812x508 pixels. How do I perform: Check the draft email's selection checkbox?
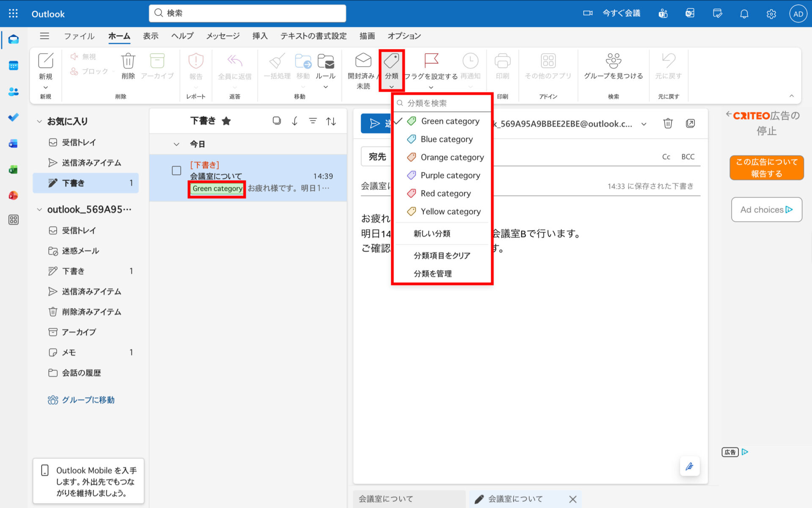click(x=176, y=171)
